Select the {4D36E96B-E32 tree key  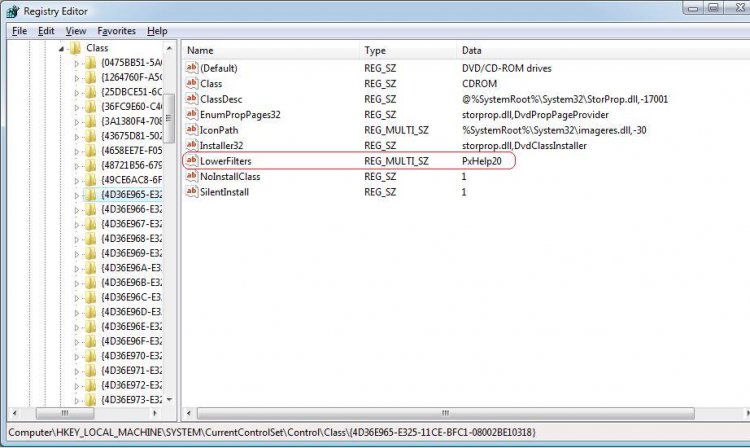(x=132, y=283)
